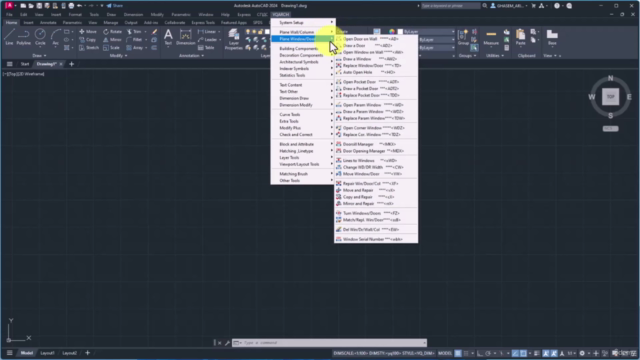
Task: Toggle ortho mode in status bar
Action: click(x=480, y=353)
